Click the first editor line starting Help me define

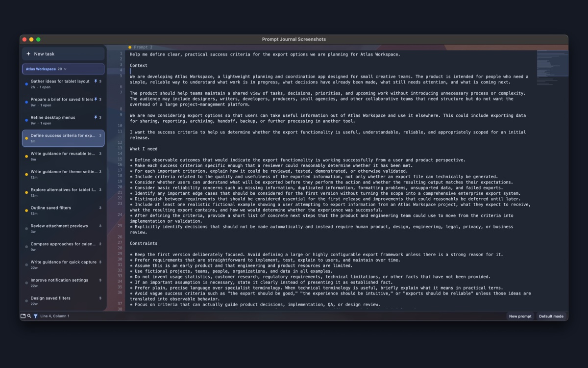(265, 54)
